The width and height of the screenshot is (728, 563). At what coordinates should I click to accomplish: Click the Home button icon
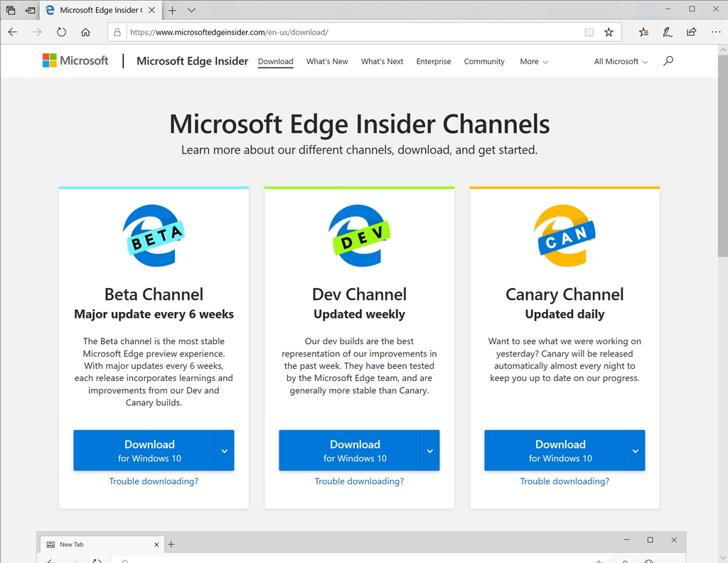point(85,32)
